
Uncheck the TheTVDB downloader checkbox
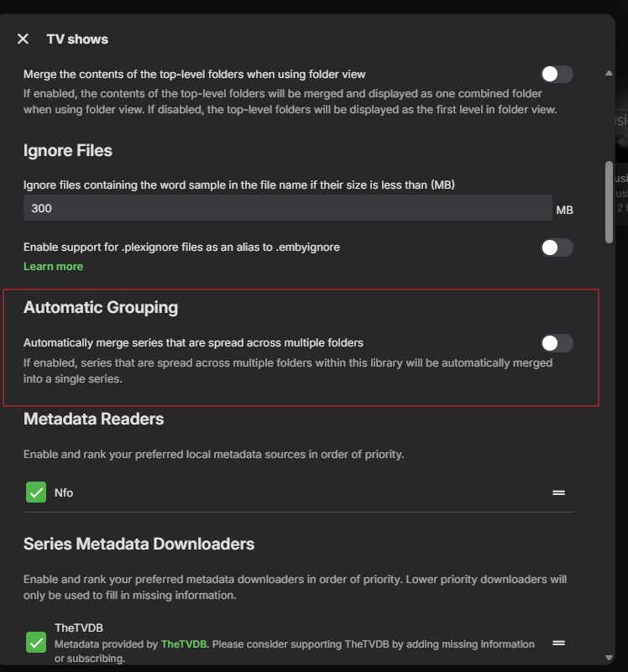point(36,643)
